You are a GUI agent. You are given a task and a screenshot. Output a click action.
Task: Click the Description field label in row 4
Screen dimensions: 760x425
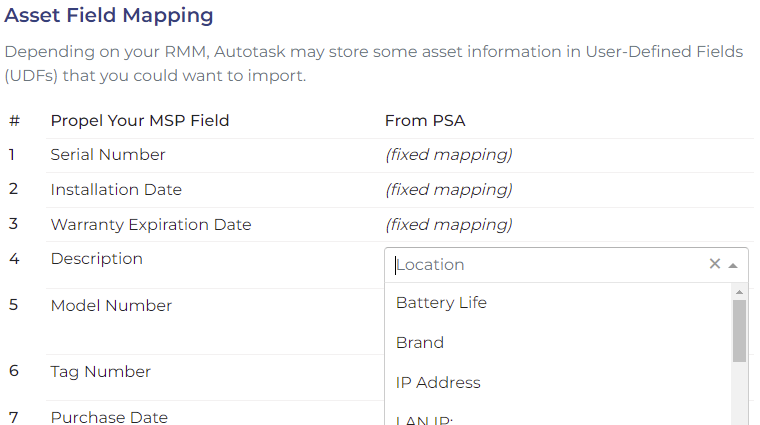tap(97, 259)
